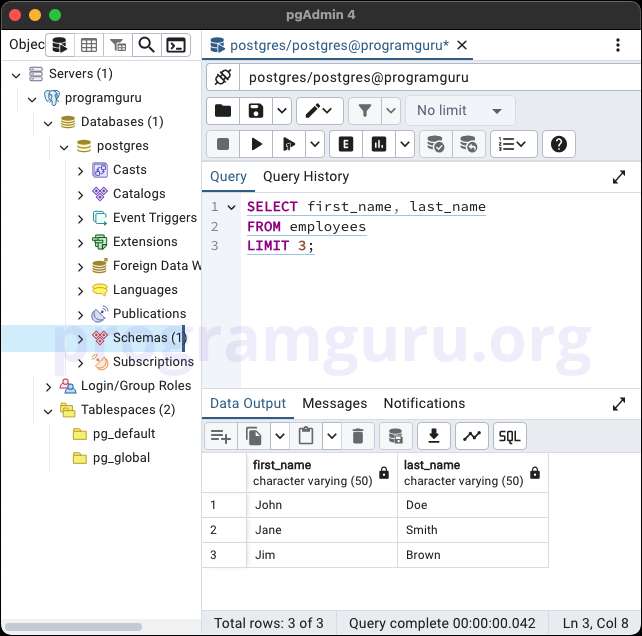Viewport: 642px width, 636px height.
Task: Open the copy options dropdown arrow
Action: (x=280, y=436)
